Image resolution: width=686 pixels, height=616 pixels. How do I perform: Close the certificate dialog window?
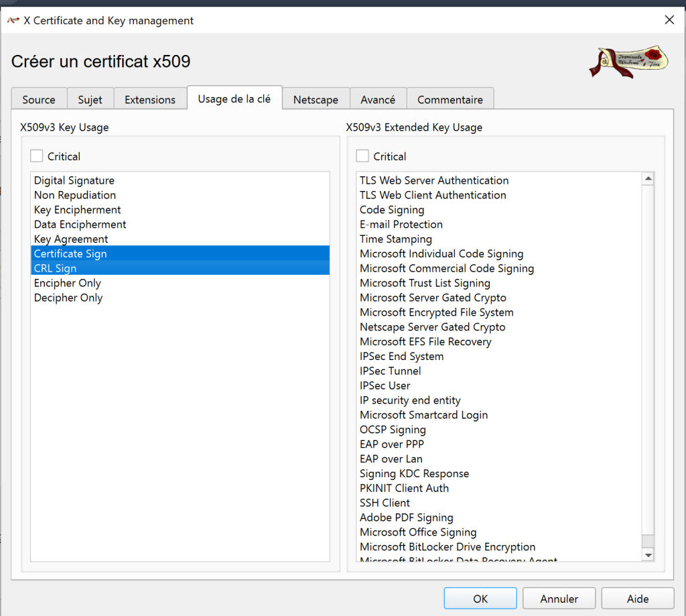[x=669, y=20]
